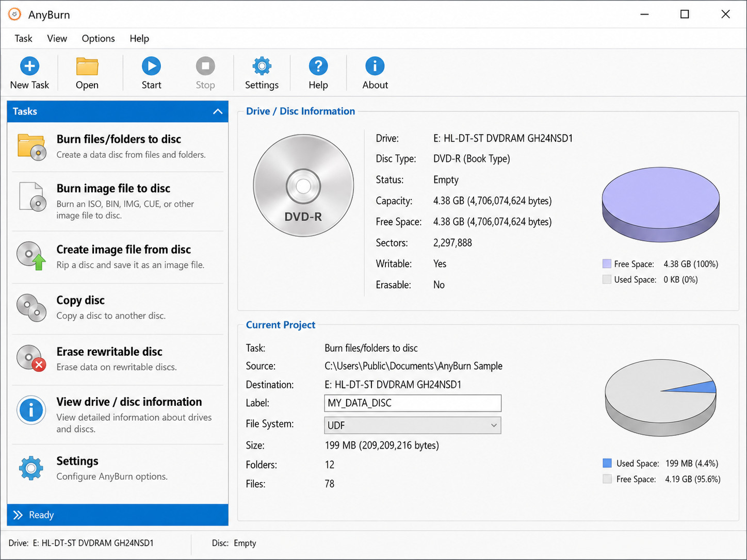The image size is (747, 560).
Task: Click the Writable value 'Yes'
Action: pyautogui.click(x=440, y=264)
